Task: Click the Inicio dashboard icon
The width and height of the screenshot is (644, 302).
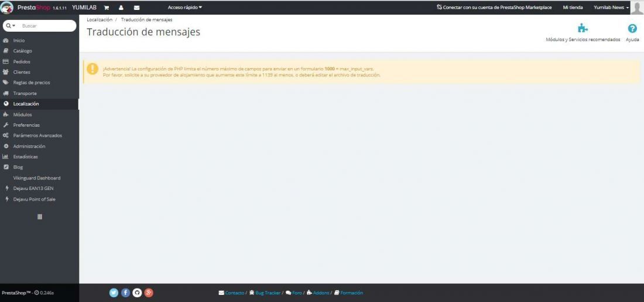Action: tap(6, 40)
